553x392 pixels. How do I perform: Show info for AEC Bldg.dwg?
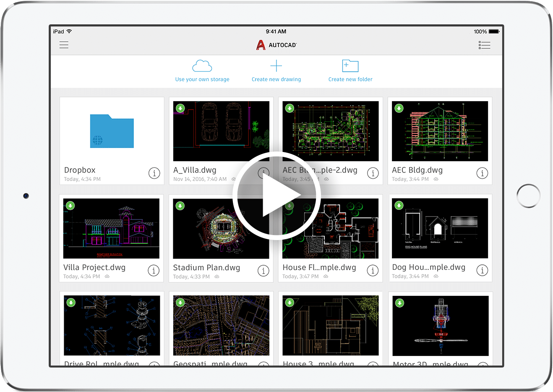[482, 173]
